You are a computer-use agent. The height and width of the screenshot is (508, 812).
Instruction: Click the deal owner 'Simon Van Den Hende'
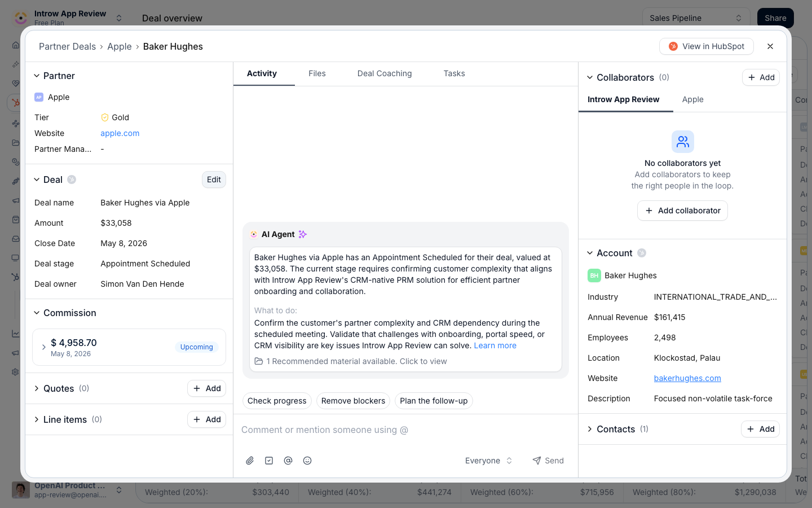(x=142, y=284)
